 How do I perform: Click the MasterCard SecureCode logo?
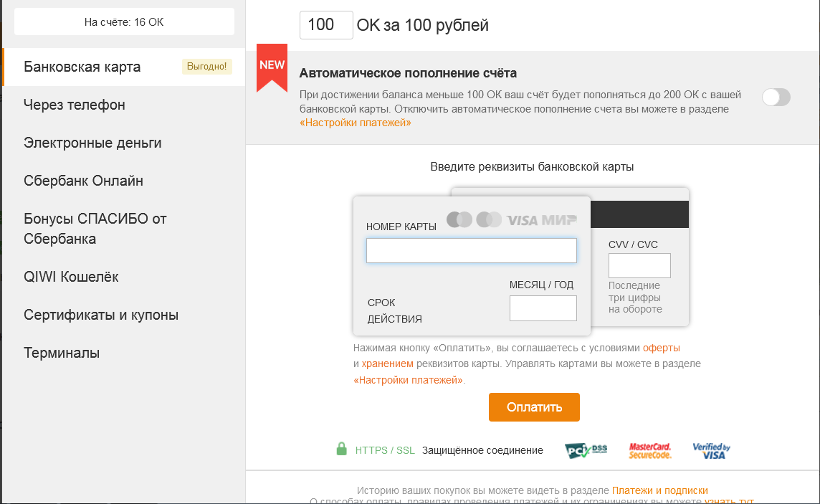pyautogui.click(x=649, y=451)
